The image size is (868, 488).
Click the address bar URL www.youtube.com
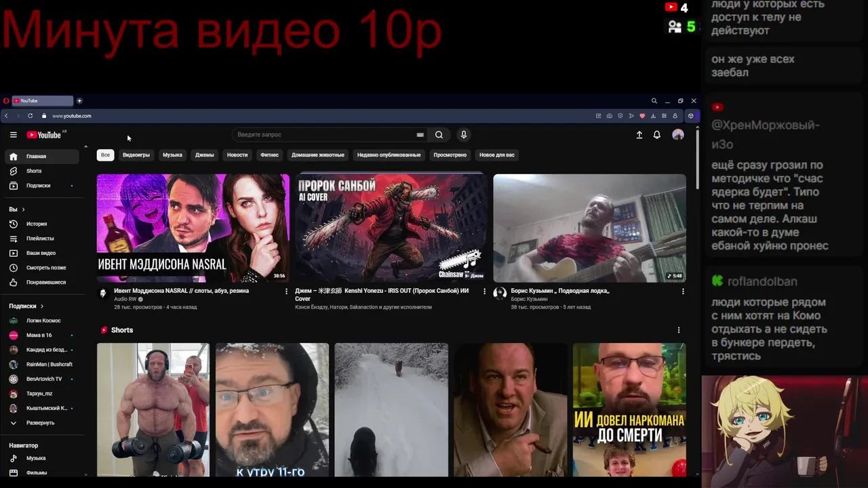[x=72, y=116]
